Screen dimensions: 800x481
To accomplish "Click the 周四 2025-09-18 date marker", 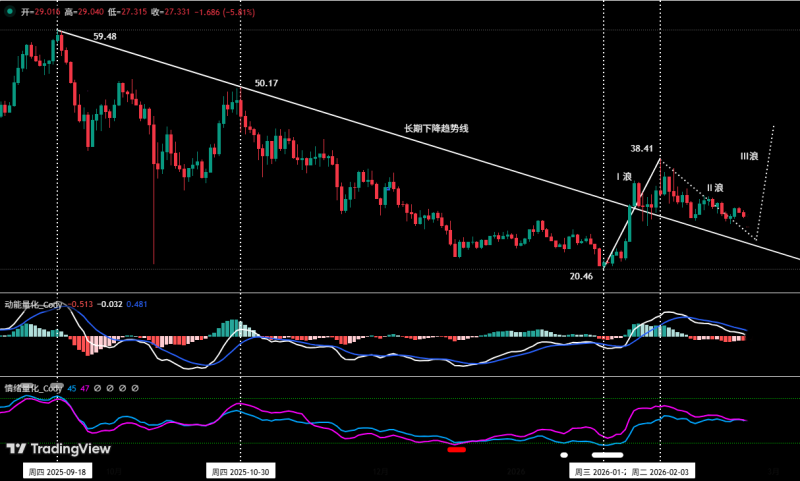I will pyautogui.click(x=58, y=471).
